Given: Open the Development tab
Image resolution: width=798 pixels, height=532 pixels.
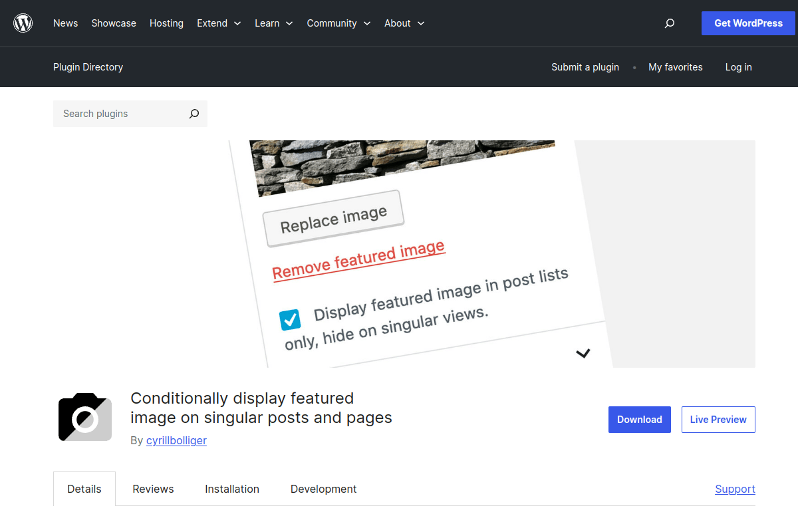Looking at the screenshot, I should click(323, 489).
